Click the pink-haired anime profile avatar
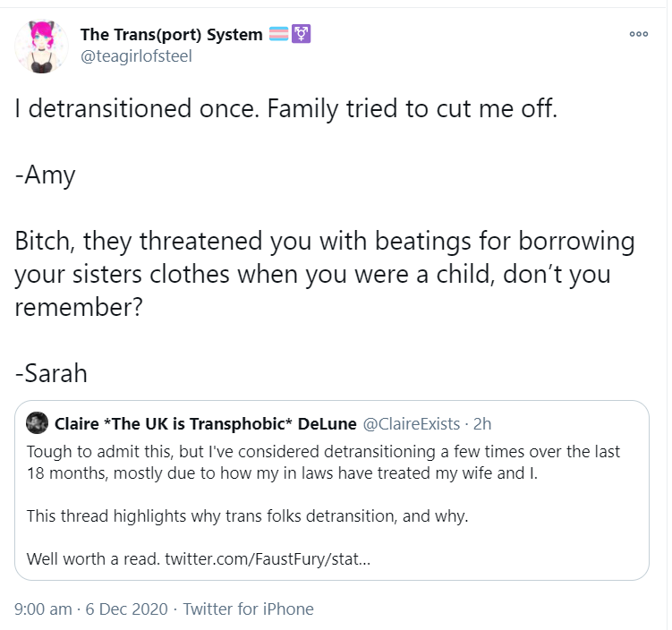 click(41, 47)
